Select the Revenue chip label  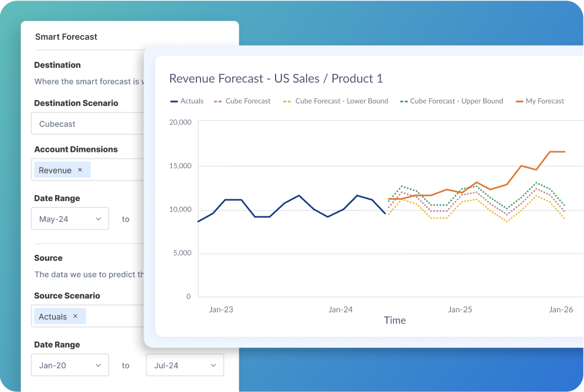55,170
